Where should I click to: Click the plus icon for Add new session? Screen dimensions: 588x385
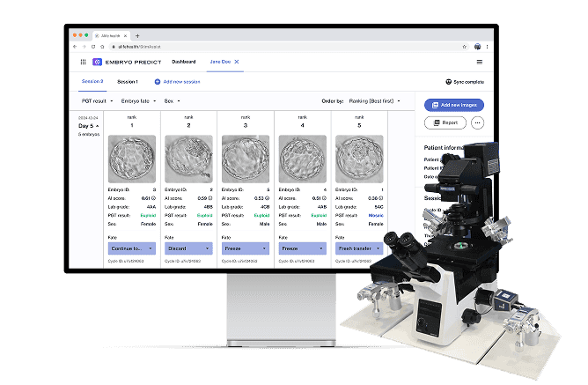[x=158, y=82]
